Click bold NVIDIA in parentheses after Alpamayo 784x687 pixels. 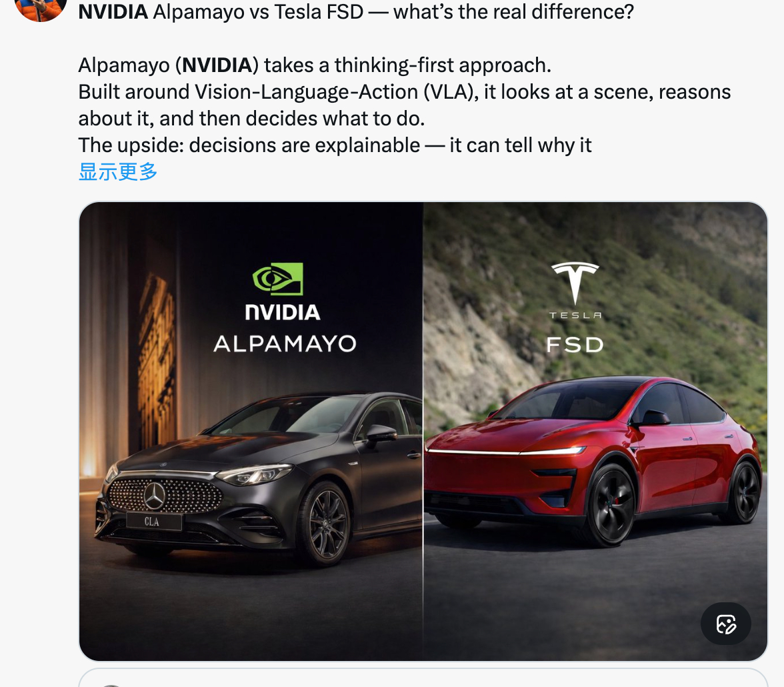tap(217, 65)
